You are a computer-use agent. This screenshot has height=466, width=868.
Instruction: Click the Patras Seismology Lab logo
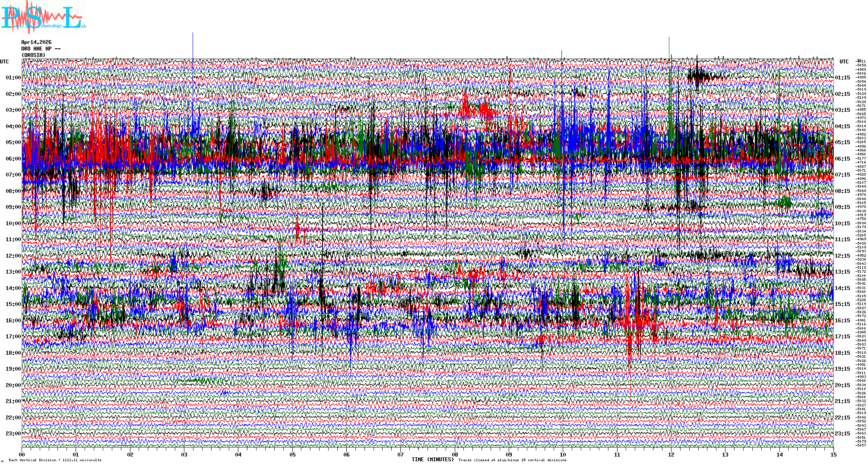pyautogui.click(x=43, y=17)
